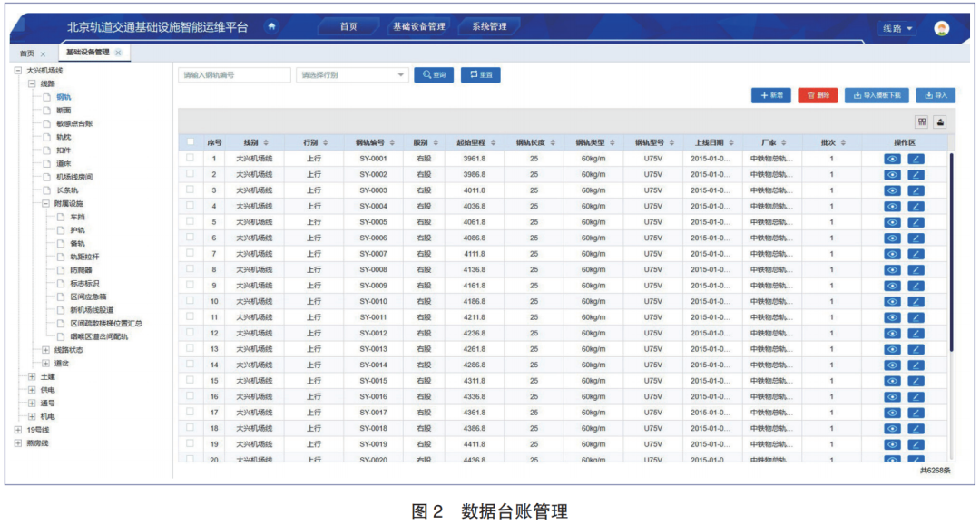This screenshot has width=980, height=525.
Task: Click the user avatar icon top right
Action: [x=944, y=26]
